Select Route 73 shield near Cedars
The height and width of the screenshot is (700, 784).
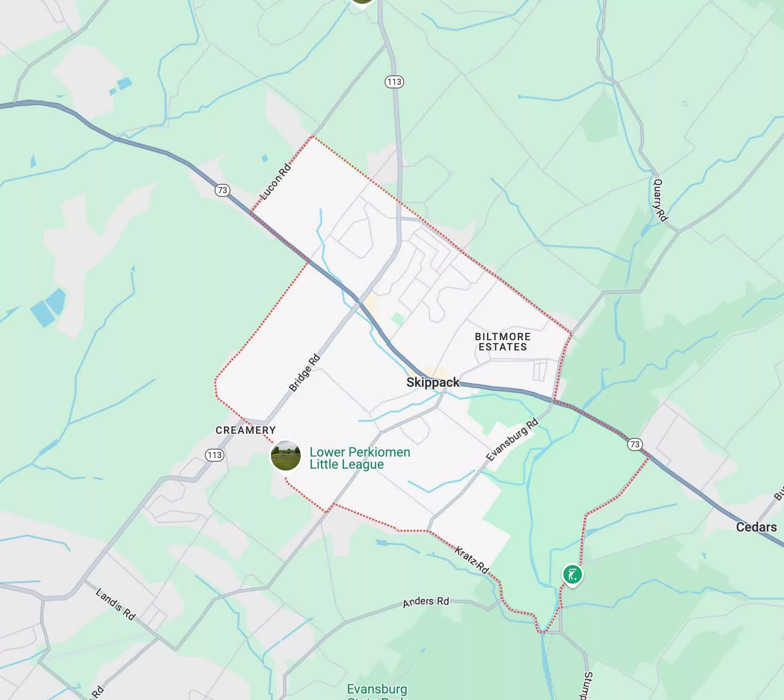click(x=635, y=444)
